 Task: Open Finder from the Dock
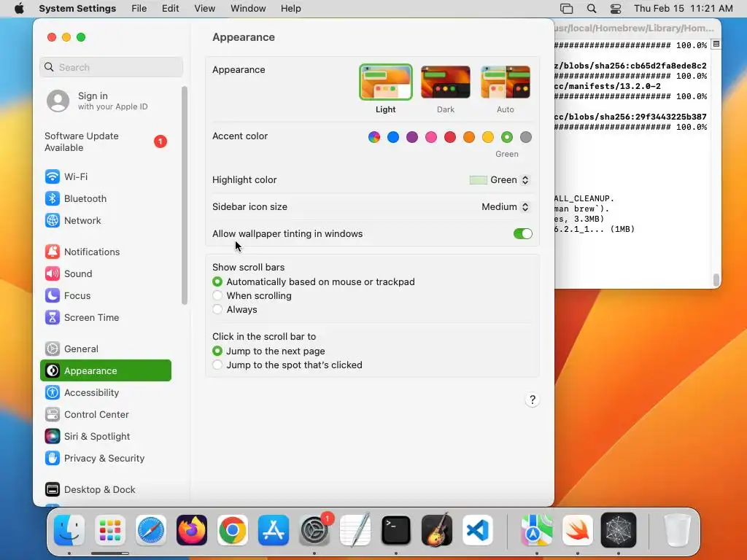coord(69,531)
